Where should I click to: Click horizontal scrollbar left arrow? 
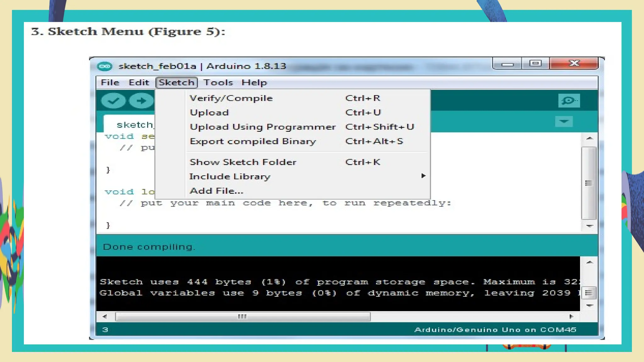pos(105,316)
